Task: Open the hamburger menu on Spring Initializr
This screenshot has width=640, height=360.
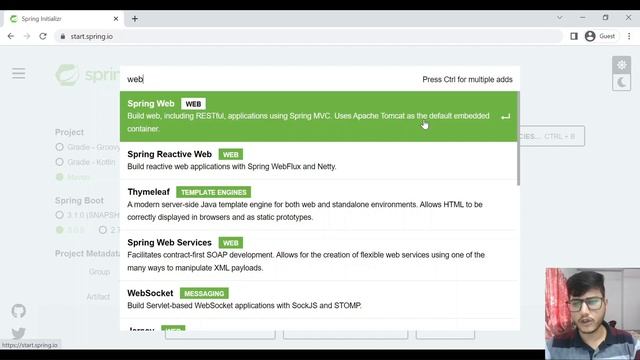Action: click(x=18, y=73)
